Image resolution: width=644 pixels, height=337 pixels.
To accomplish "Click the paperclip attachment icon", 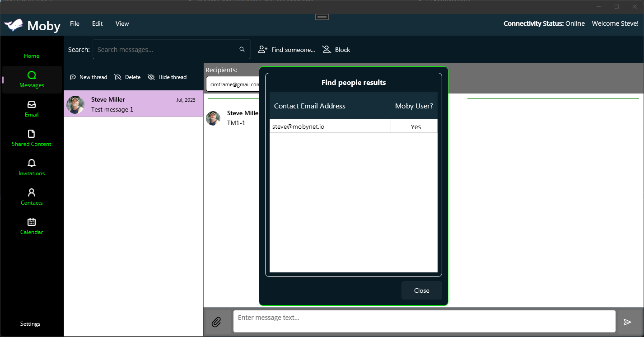I will 217,322.
